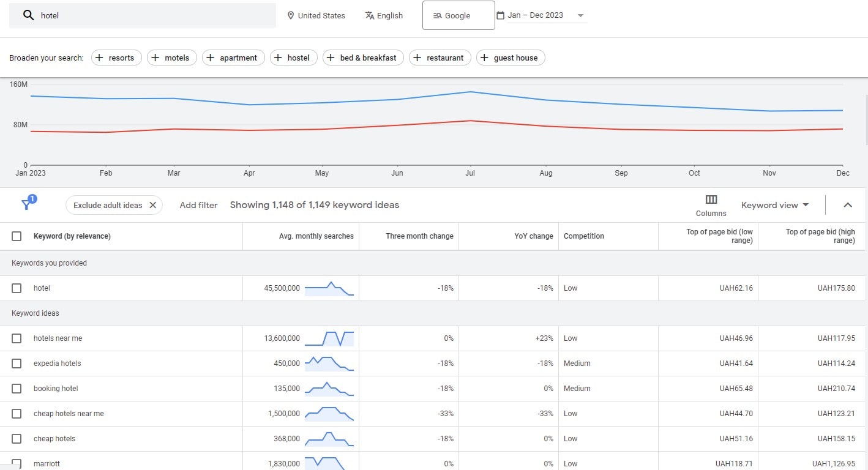
Task: Check the 'cheap hotels near me' checkbox
Action: point(17,414)
